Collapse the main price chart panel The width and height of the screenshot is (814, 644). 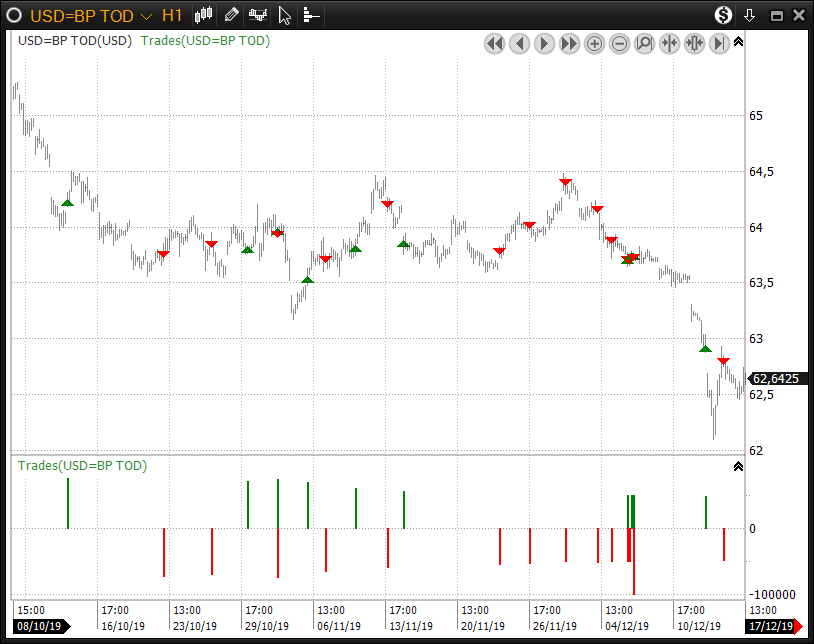[738, 42]
